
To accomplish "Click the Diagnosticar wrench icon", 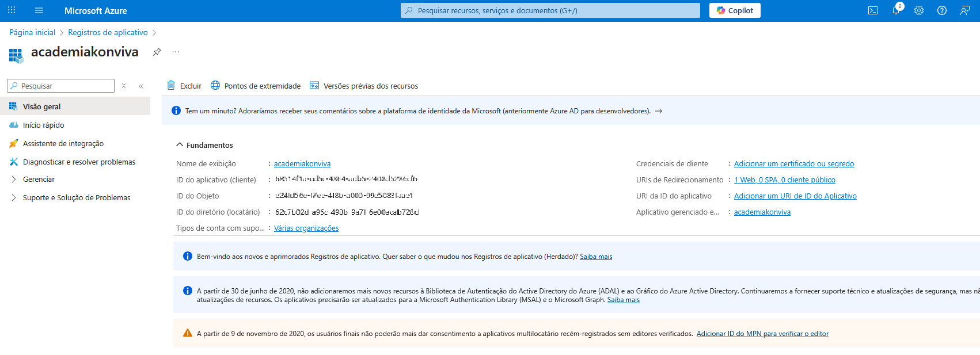I will click(x=14, y=162).
